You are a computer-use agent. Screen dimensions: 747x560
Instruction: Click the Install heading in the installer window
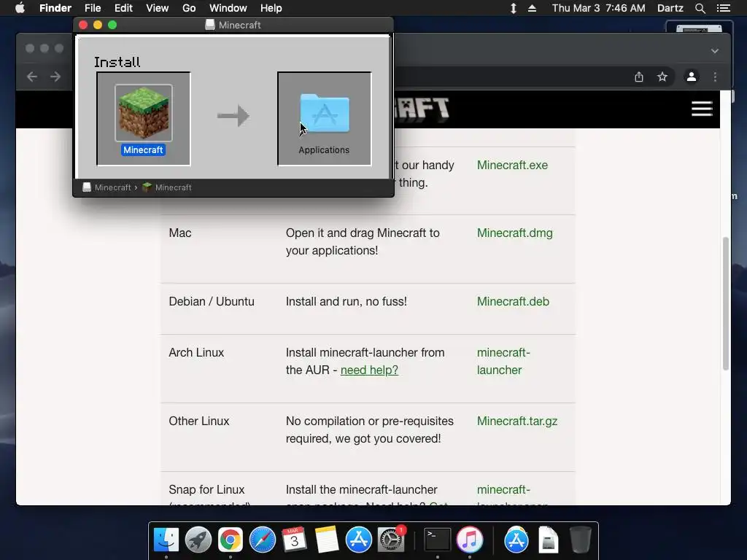(x=117, y=62)
